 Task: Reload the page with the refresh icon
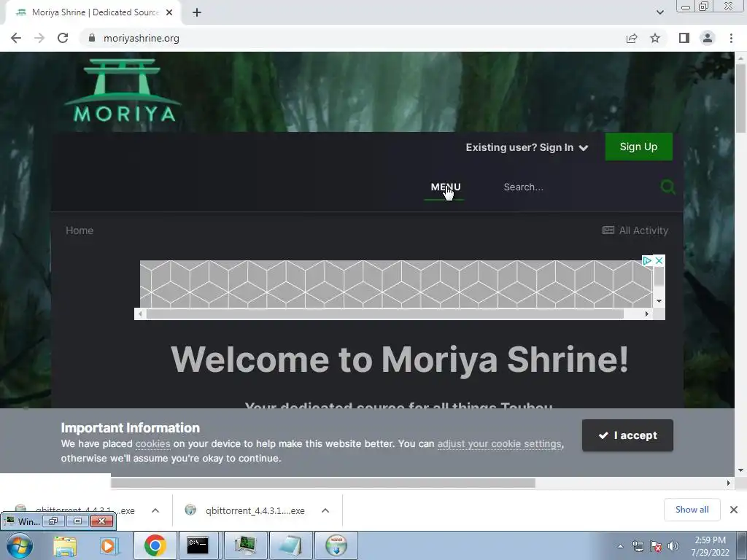63,38
